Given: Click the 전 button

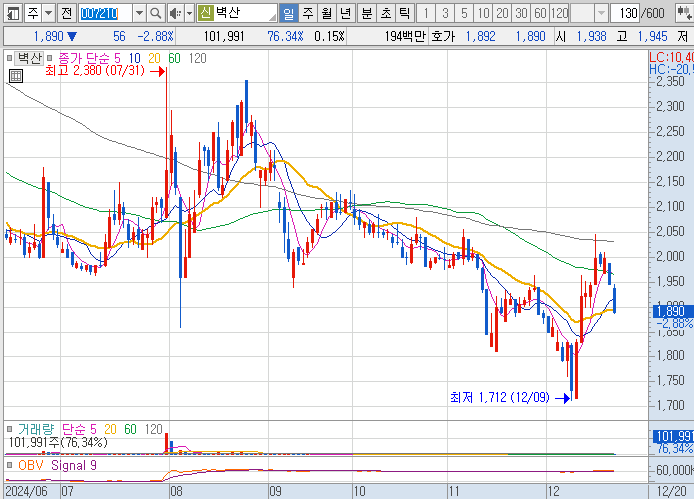Looking at the screenshot, I should tap(66, 14).
